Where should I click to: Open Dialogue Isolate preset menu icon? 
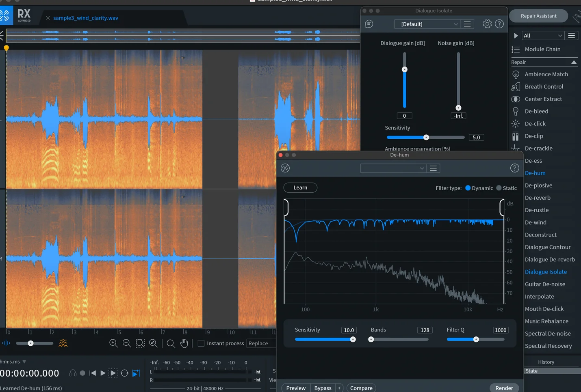467,24
